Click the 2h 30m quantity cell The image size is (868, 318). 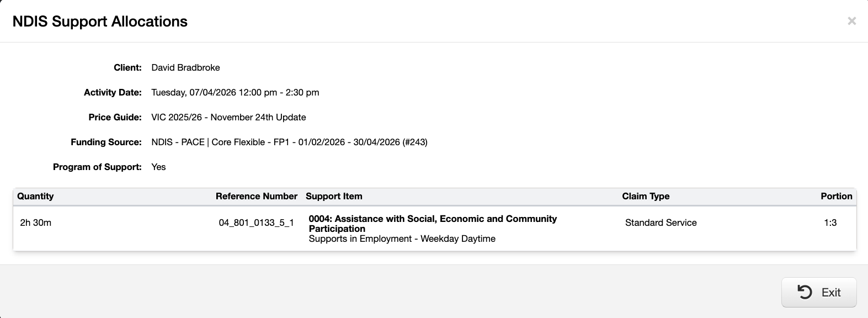pos(36,222)
